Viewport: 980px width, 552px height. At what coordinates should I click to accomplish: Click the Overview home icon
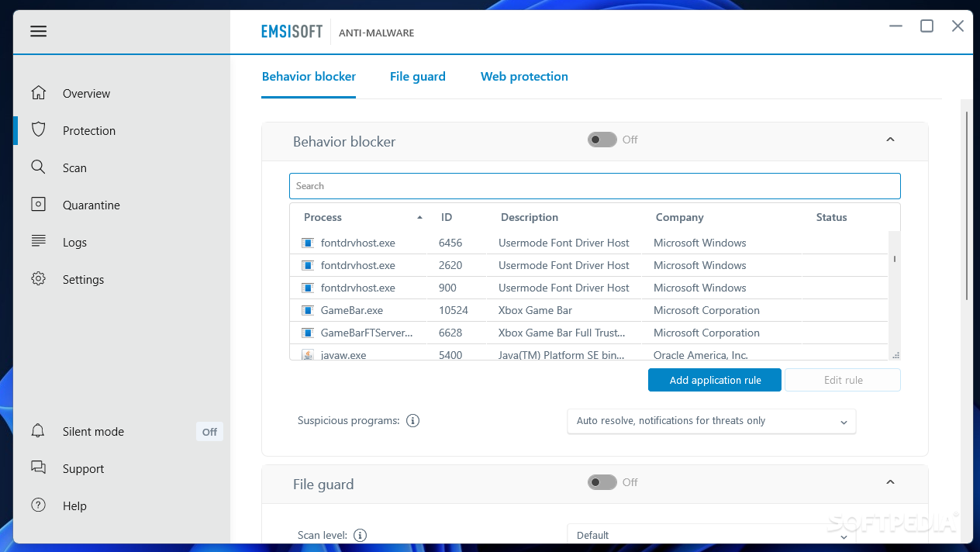click(x=39, y=93)
